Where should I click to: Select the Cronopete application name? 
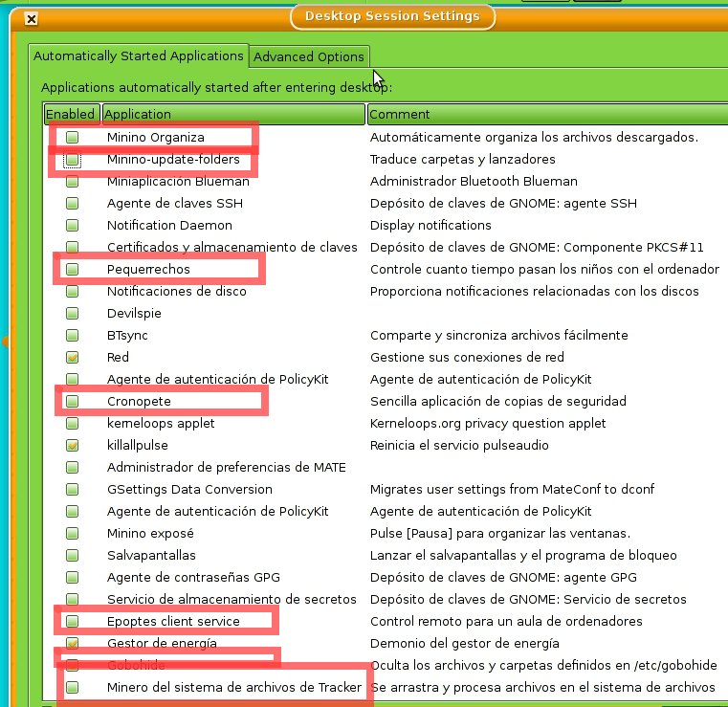[139, 401]
